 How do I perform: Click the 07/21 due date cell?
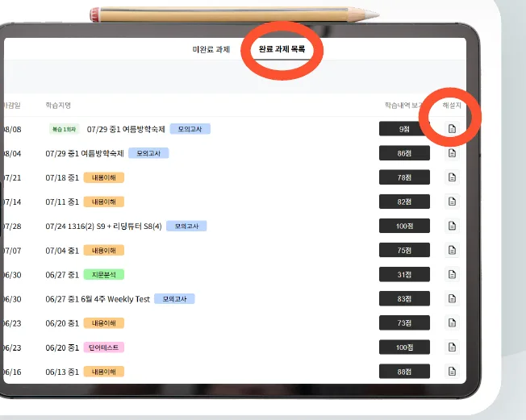(x=12, y=177)
